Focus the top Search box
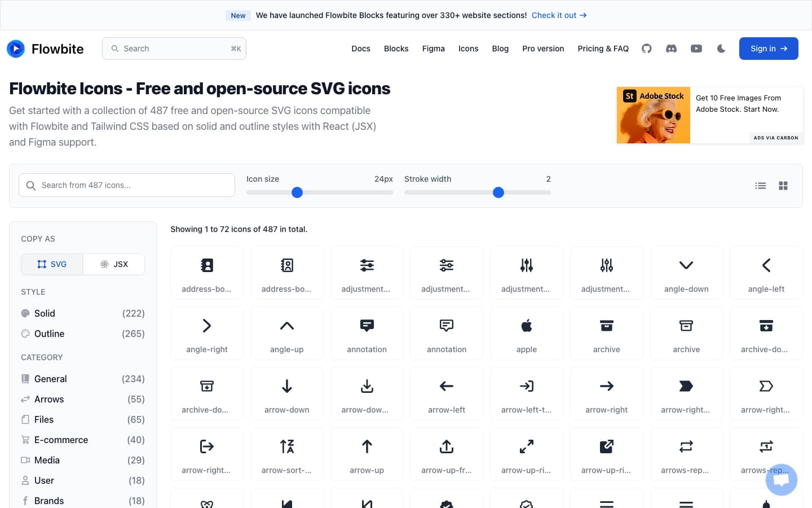 [174, 49]
